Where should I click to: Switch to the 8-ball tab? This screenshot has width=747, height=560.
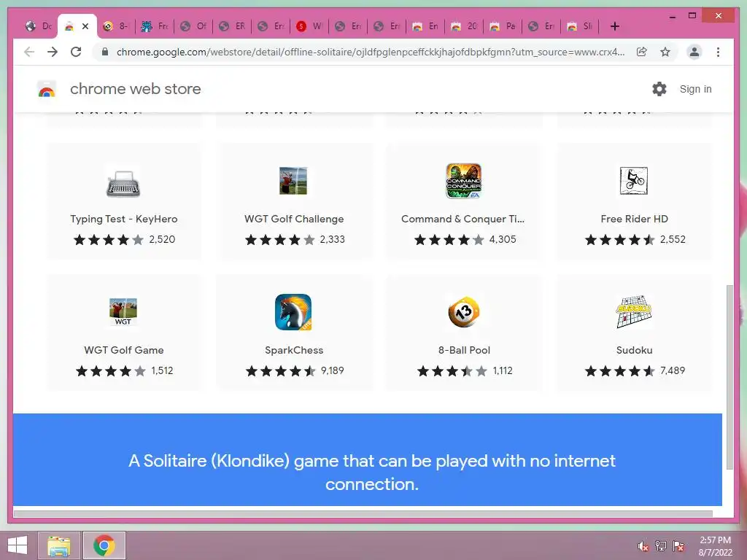[116, 26]
